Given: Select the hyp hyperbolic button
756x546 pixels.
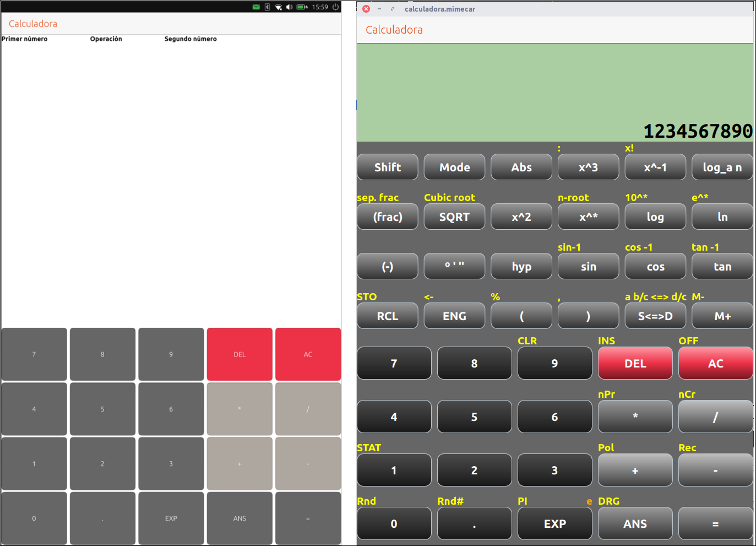Looking at the screenshot, I should point(521,266).
